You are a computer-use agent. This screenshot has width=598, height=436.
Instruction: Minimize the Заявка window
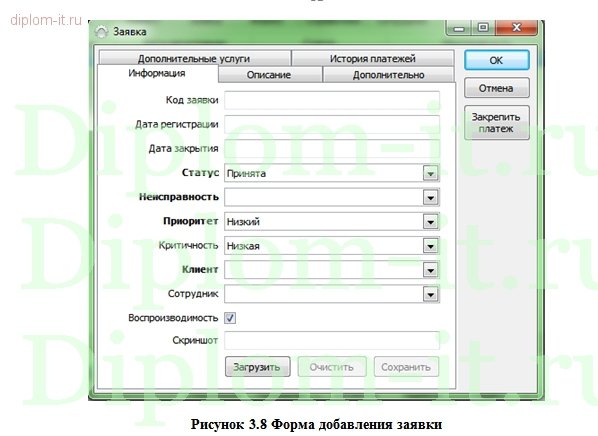pyautogui.click(x=459, y=28)
